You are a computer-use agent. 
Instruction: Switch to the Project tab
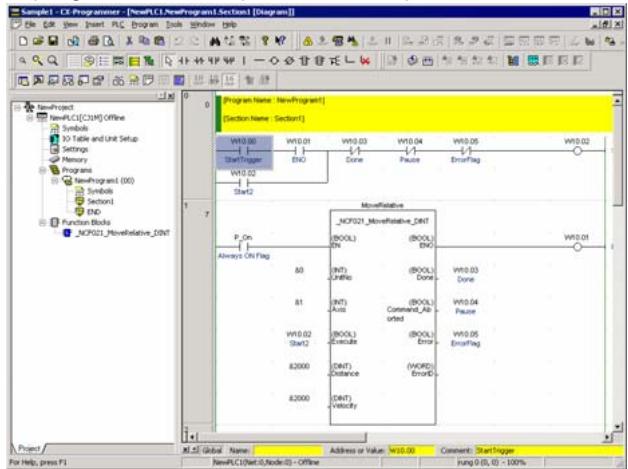(29, 448)
